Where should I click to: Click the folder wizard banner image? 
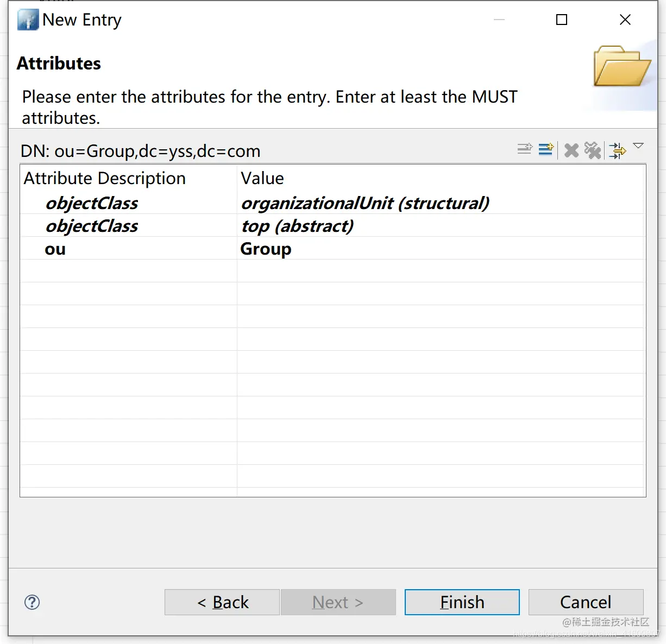pos(622,66)
